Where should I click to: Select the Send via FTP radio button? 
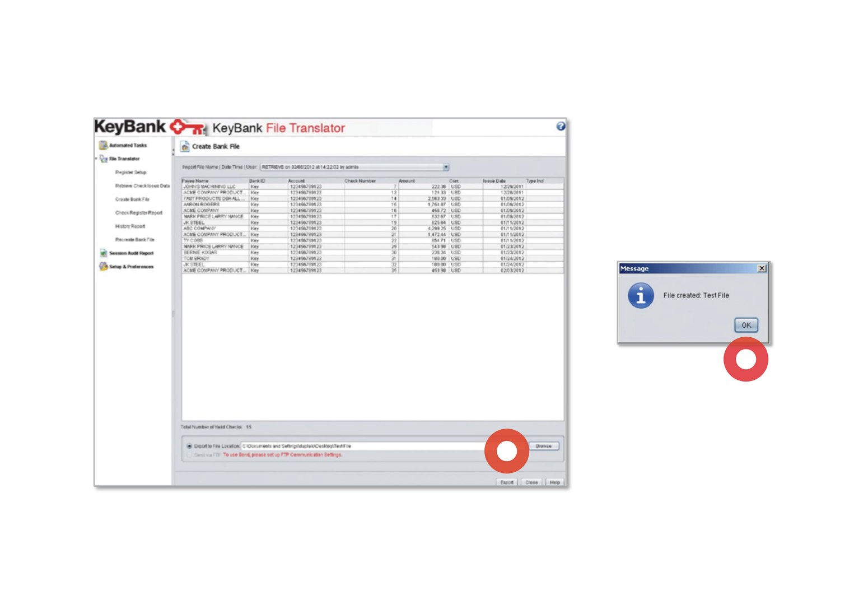point(189,455)
